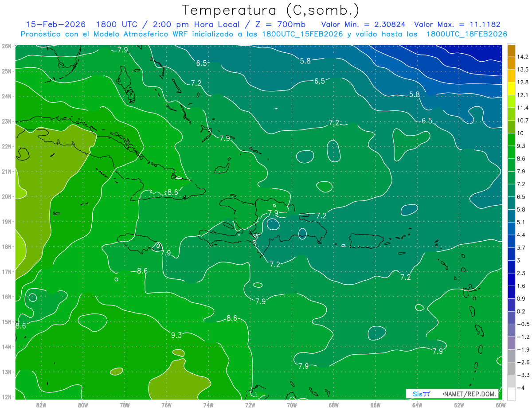Pick the lime swatch between 12.1 and 11.4
This screenshot has width=532, height=411.
(x=511, y=101)
